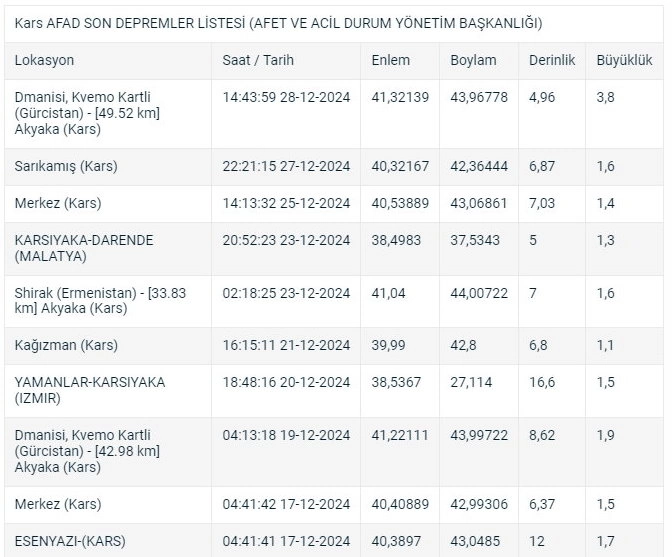Select the timestamp 04:13:18 19-12-2024
Screen dimensions: 672x557
tap(286, 435)
